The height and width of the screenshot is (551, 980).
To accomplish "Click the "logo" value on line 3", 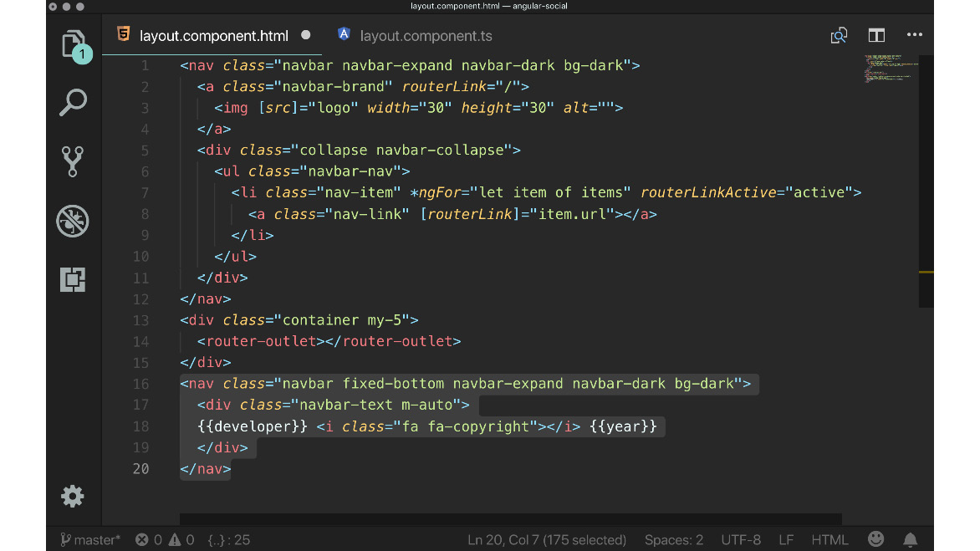I will 334,108.
